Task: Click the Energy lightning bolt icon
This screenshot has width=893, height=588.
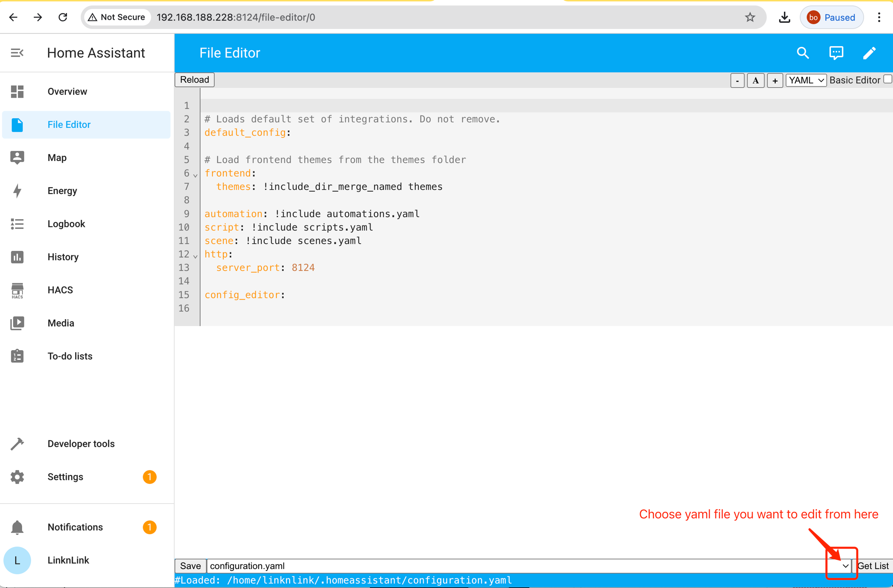Action: pos(17,191)
